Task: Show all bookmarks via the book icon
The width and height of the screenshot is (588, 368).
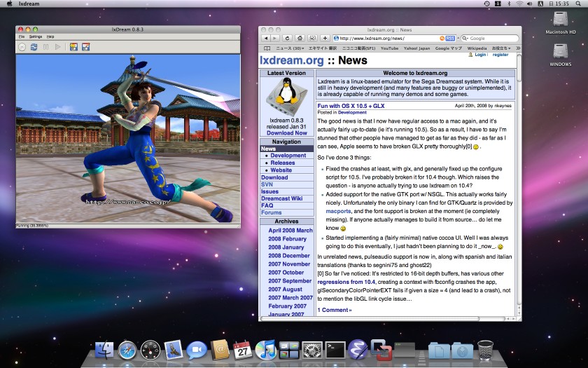Action: pyautogui.click(x=267, y=48)
